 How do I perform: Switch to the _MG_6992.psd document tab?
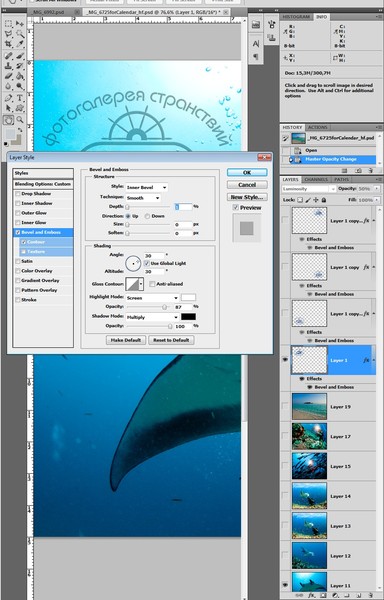(x=54, y=12)
